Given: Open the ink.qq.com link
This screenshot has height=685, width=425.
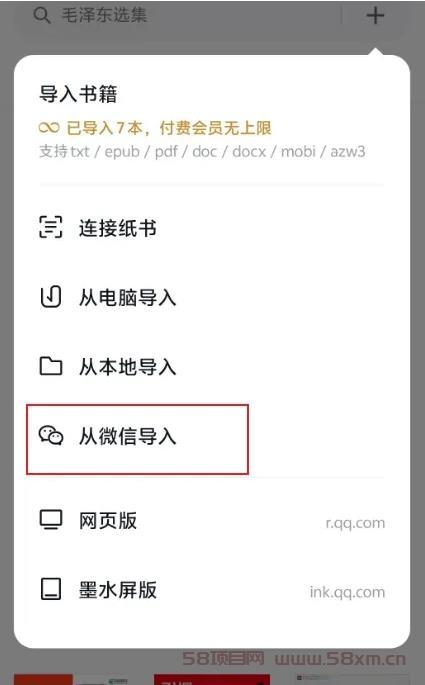Looking at the screenshot, I should [347, 592].
